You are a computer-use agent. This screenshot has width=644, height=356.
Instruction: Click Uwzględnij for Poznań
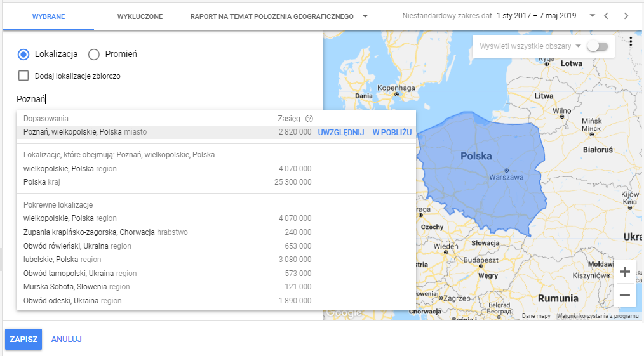point(340,132)
